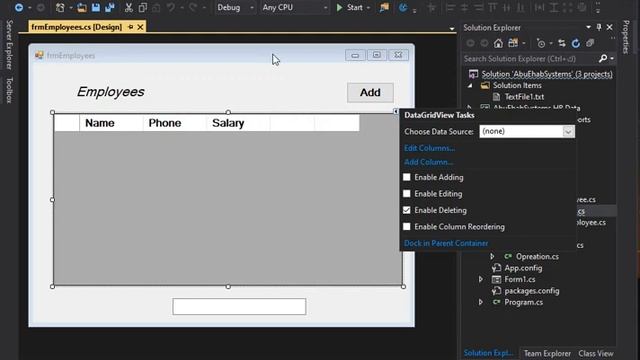Check the Enable Editing checkbox
640x360 pixels.
[407, 193]
